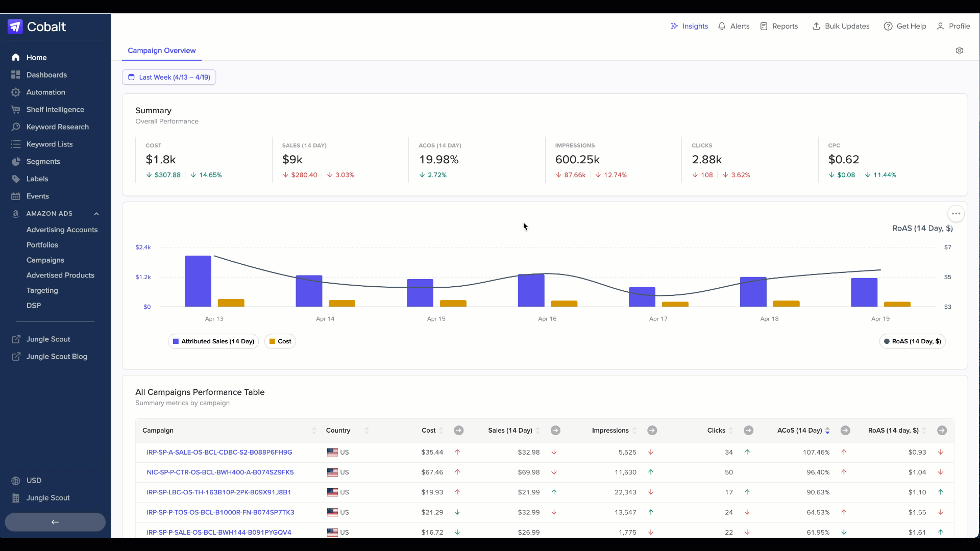Image resolution: width=980 pixels, height=551 pixels.
Task: Toggle RoAS (14 Day, $) legend series
Action: pyautogui.click(x=913, y=341)
